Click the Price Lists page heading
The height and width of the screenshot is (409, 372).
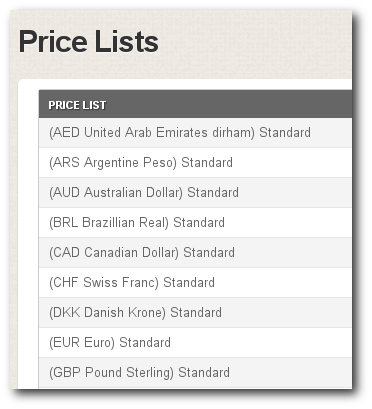89,42
